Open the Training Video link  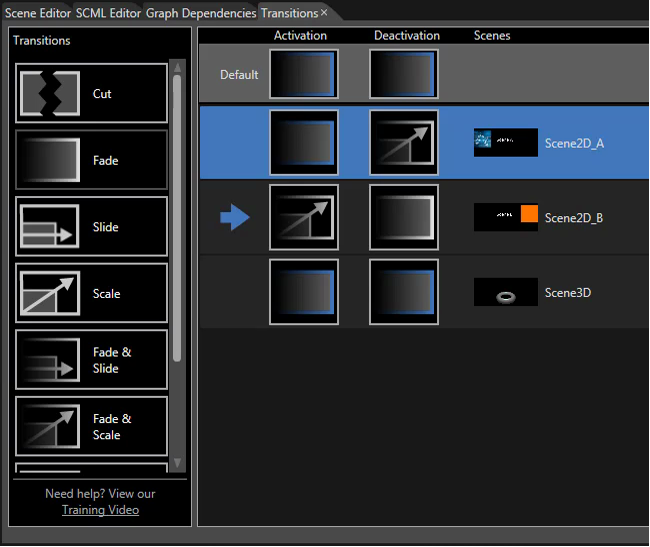point(100,510)
